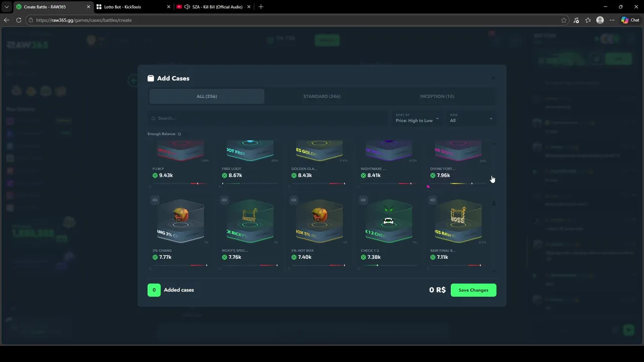Switch to Lotto Bot - KickTools browser tab
This screenshot has width=644, height=362.
[x=133, y=7]
